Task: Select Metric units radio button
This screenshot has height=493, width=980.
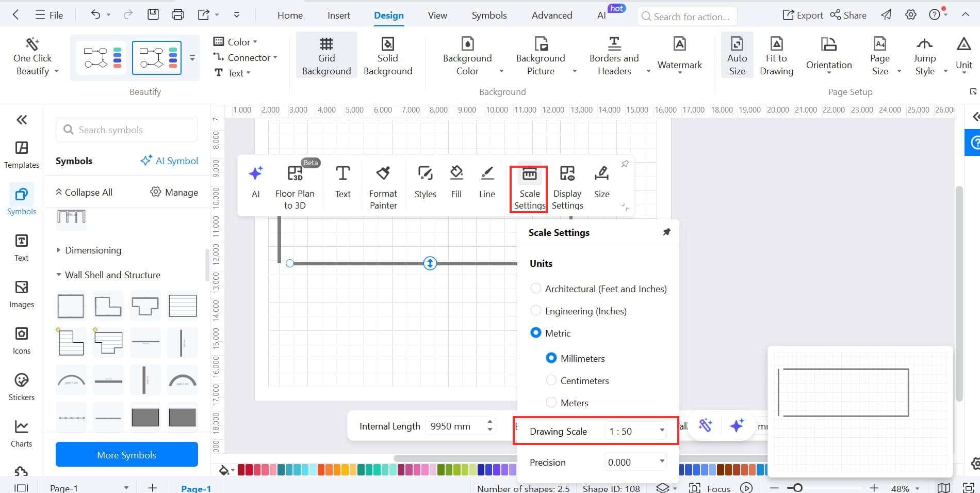Action: click(x=536, y=333)
